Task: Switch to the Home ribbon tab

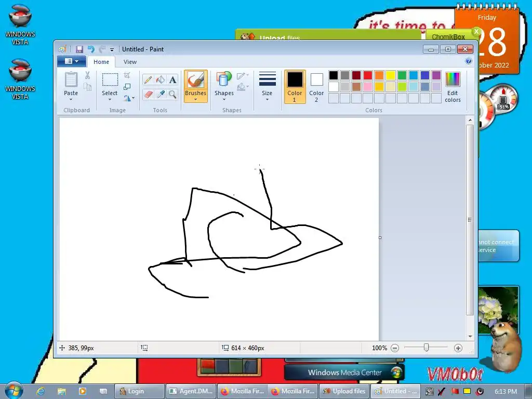Action: [101, 62]
